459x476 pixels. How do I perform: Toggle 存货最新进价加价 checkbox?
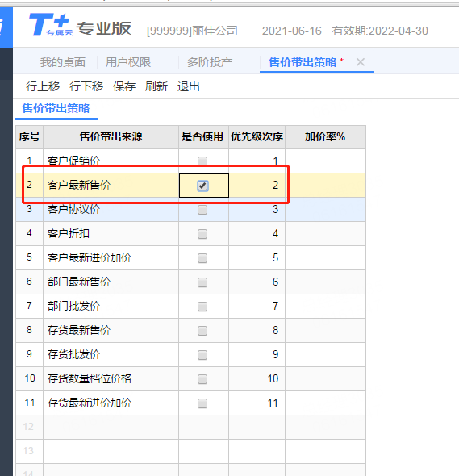pos(202,403)
